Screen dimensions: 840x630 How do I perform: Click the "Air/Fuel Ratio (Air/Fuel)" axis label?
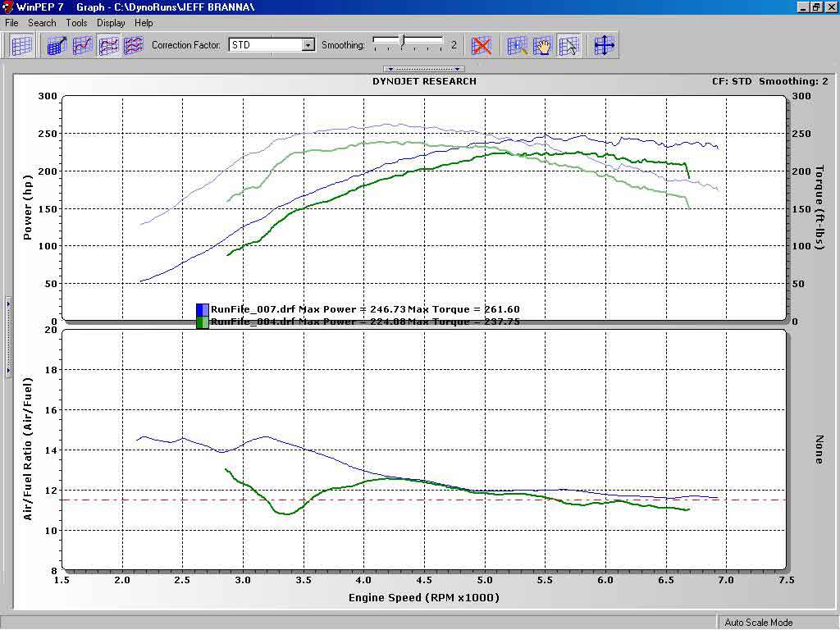pos(28,449)
